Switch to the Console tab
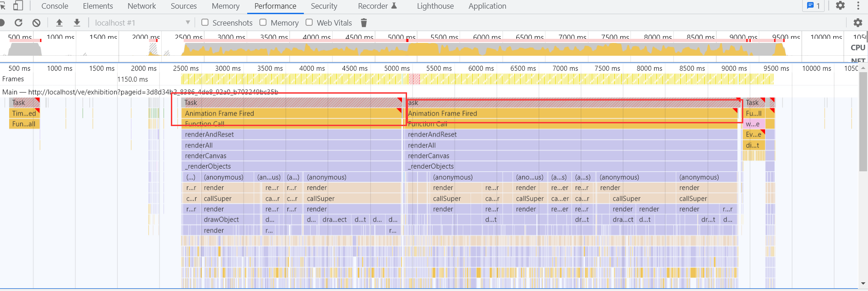 (x=55, y=6)
